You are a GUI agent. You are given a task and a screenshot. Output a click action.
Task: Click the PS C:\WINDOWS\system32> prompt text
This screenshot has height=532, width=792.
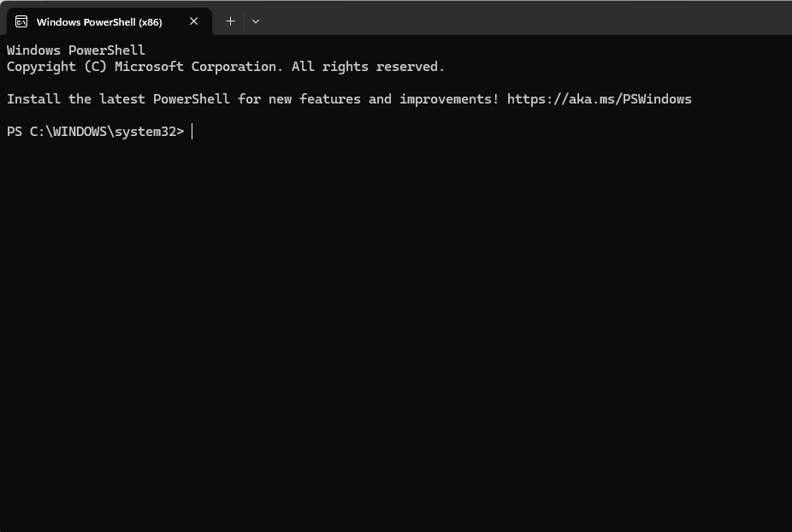point(95,132)
